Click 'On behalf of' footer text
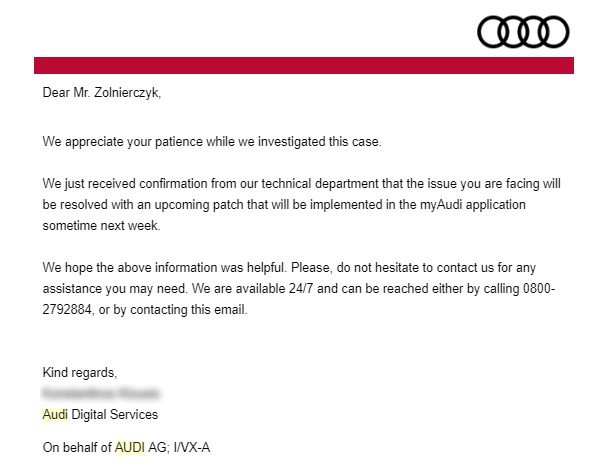Viewport: 606px width, 470px height. [77, 448]
